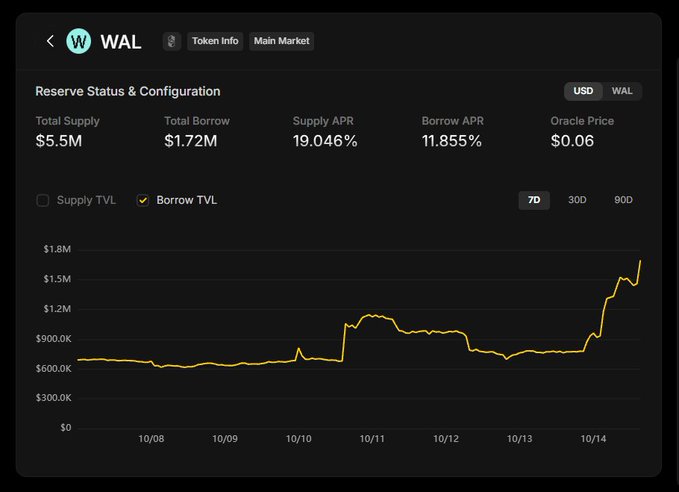
Task: Click the $1.2M y-axis label
Action: click(57, 309)
